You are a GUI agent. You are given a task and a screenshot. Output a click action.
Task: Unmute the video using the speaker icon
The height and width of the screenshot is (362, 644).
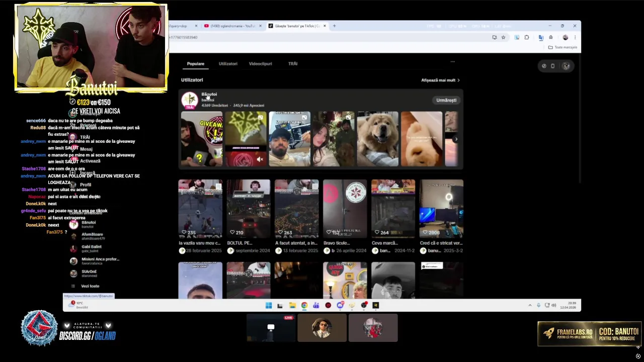point(260,159)
